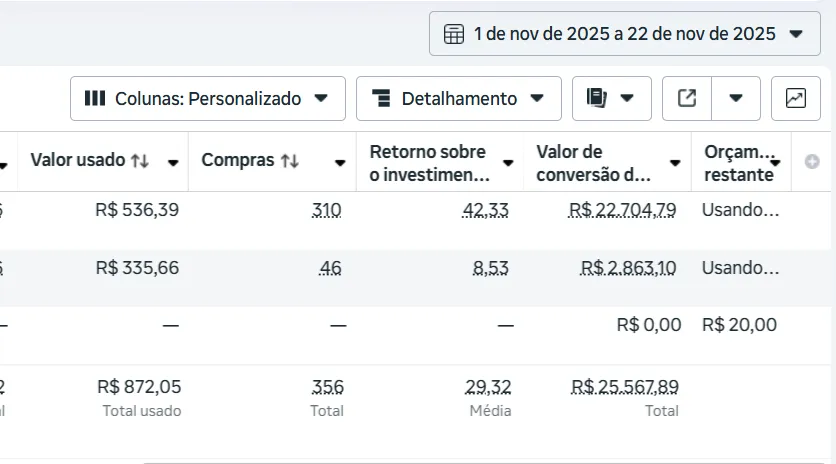Open Retorno sobre o investimento column menu

pos(508,162)
